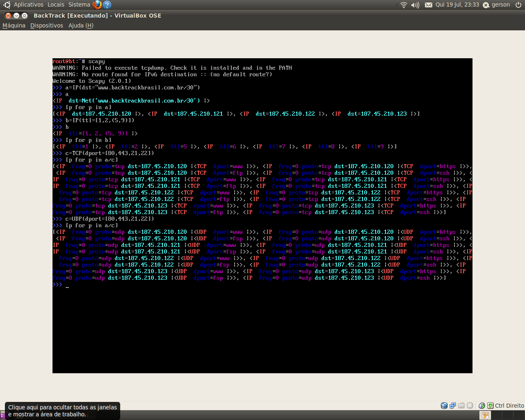
Task: Click the IPv6 destination WARNING line
Action: click(162, 75)
